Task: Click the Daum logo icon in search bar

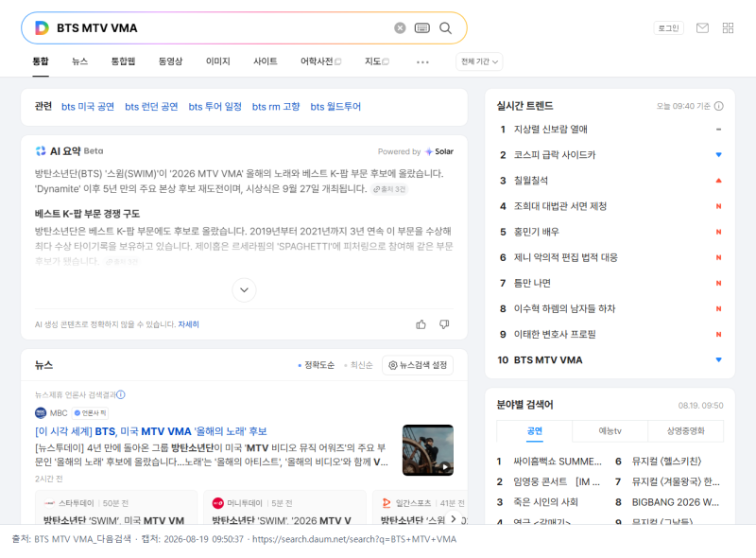Action: tap(42, 28)
